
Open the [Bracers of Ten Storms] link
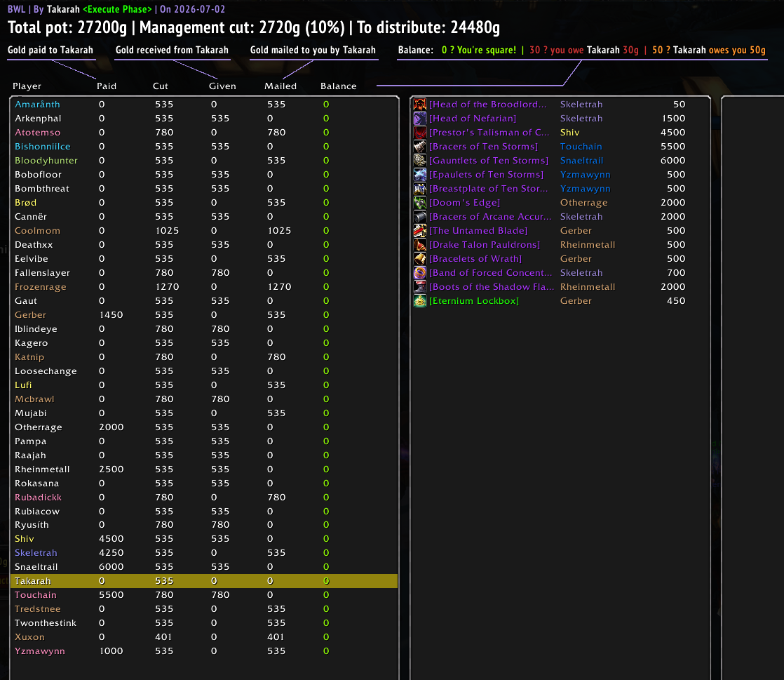[483, 146]
